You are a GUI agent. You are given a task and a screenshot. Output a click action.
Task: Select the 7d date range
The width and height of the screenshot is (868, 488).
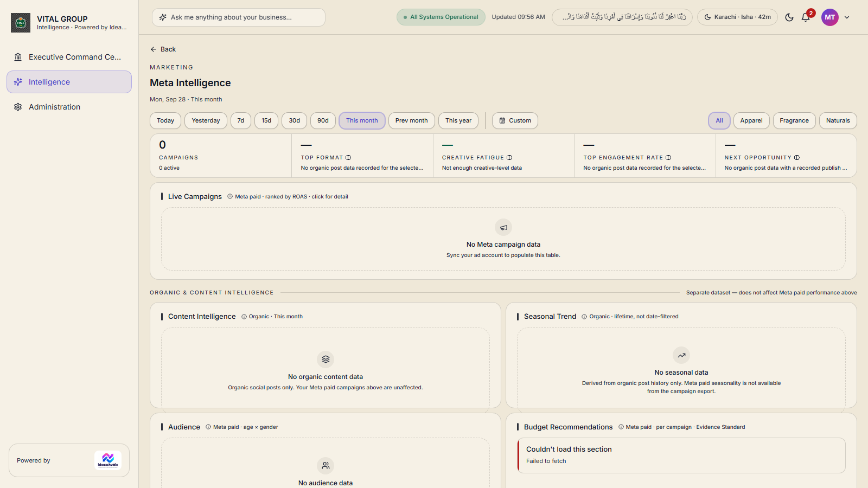pos(241,120)
